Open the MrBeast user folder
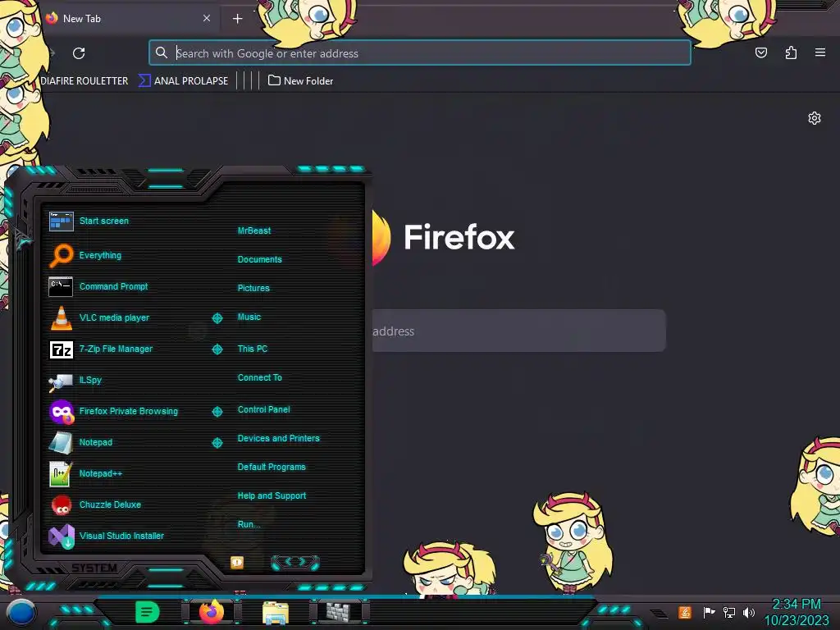840x630 pixels. click(x=254, y=231)
